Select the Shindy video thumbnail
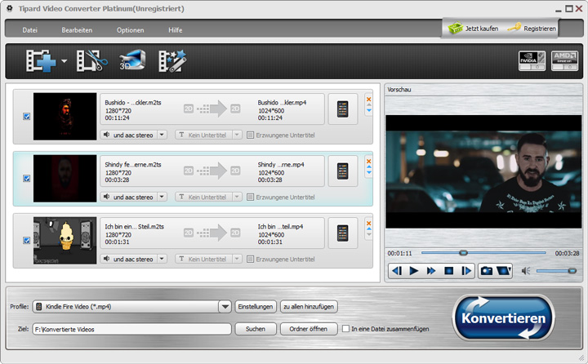The width and height of the screenshot is (588, 364). (65, 179)
